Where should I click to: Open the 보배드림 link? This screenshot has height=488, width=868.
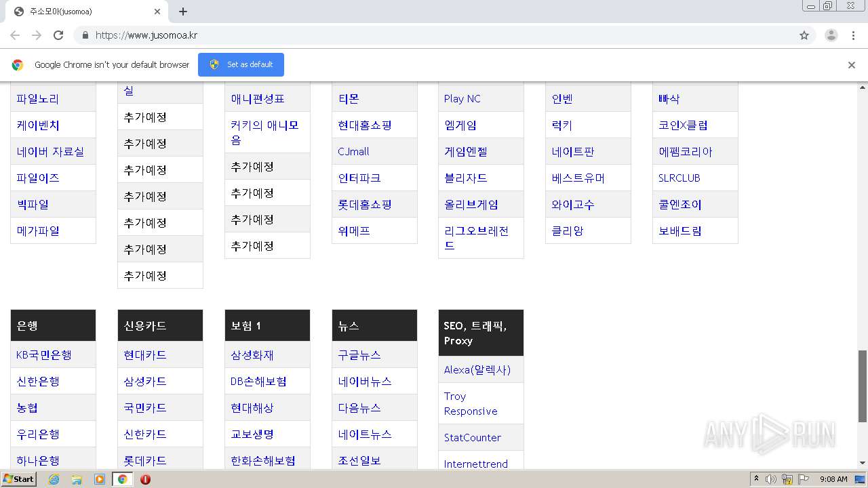click(x=680, y=231)
